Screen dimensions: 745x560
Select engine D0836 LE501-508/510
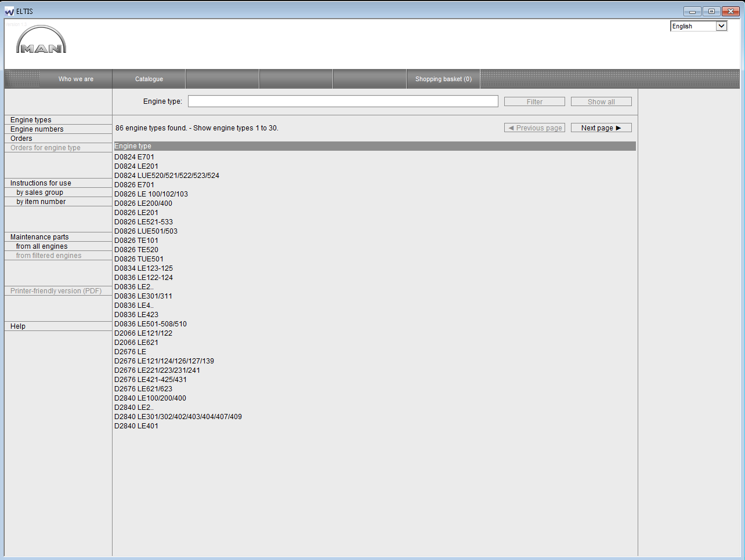(x=150, y=324)
